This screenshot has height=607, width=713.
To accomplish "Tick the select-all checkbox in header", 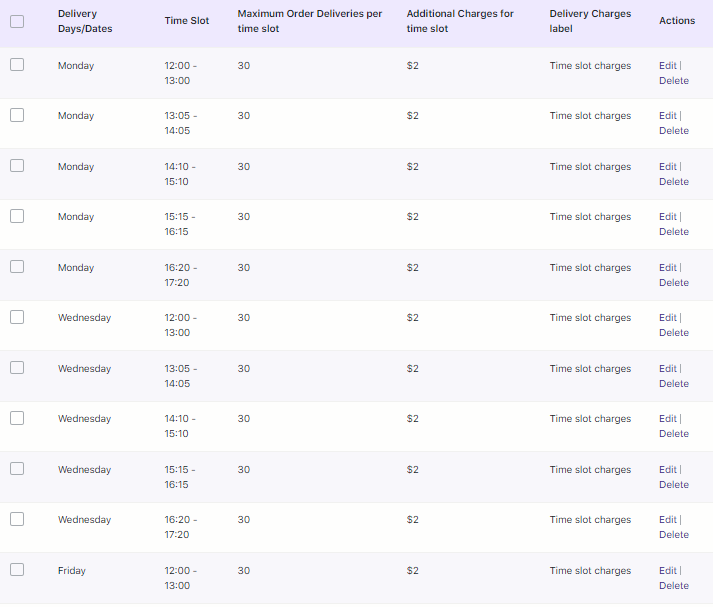I will click(17, 21).
